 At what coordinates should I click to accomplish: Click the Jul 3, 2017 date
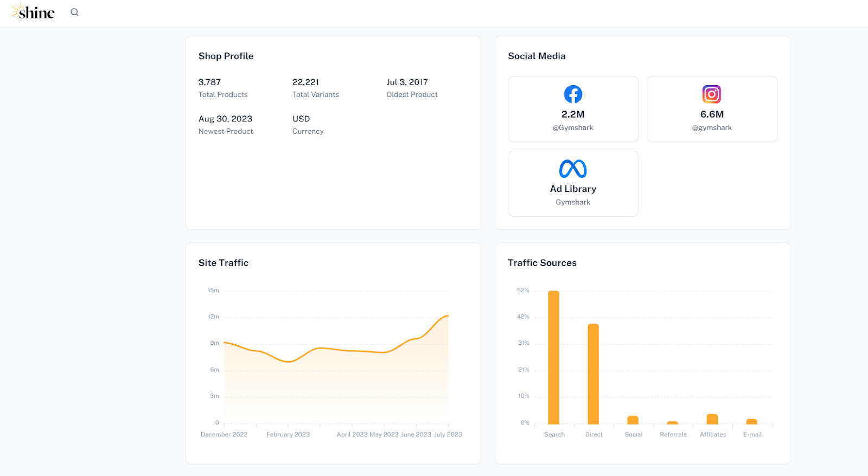pyautogui.click(x=407, y=82)
